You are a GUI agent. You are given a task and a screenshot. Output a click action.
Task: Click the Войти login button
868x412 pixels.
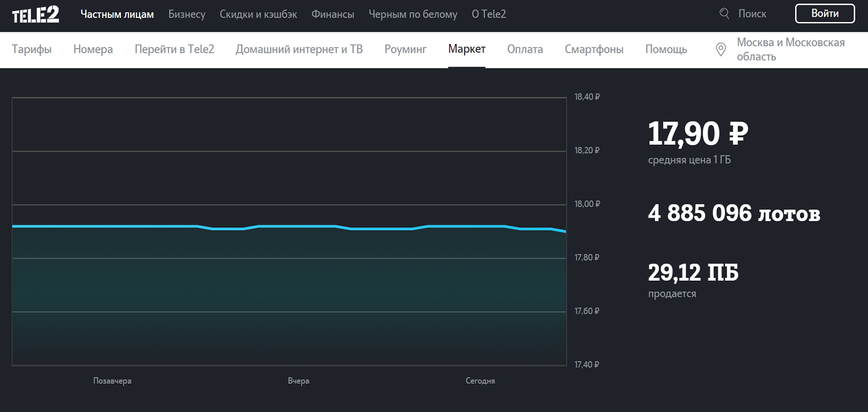point(825,13)
